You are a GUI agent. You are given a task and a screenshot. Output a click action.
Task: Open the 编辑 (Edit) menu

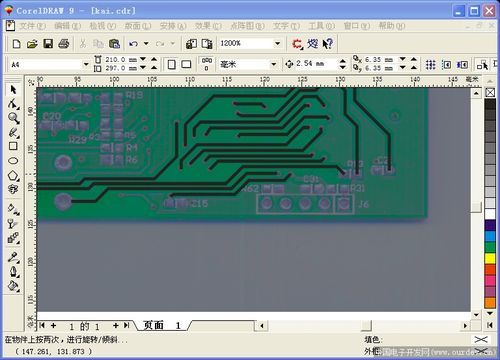click(67, 26)
